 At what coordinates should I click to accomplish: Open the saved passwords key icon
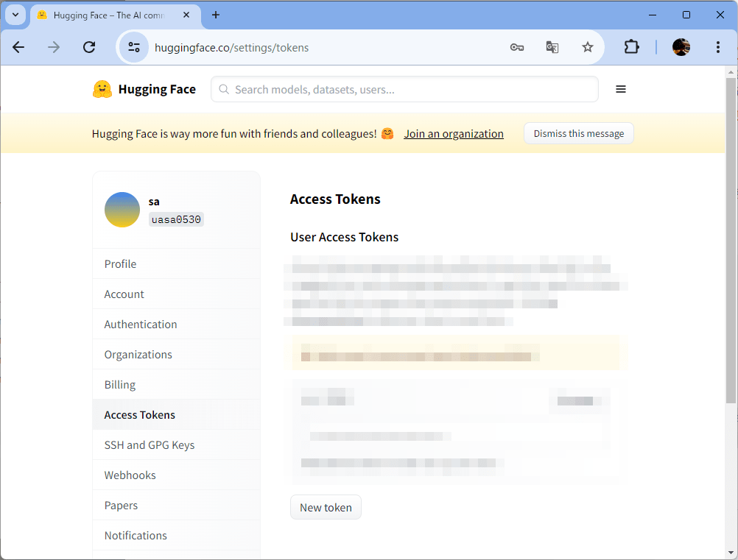pos(517,47)
